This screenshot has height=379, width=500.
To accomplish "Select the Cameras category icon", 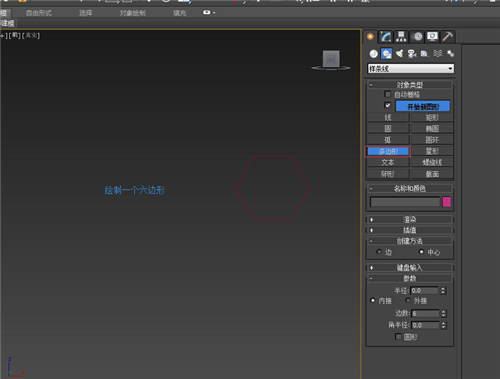I will click(x=412, y=53).
